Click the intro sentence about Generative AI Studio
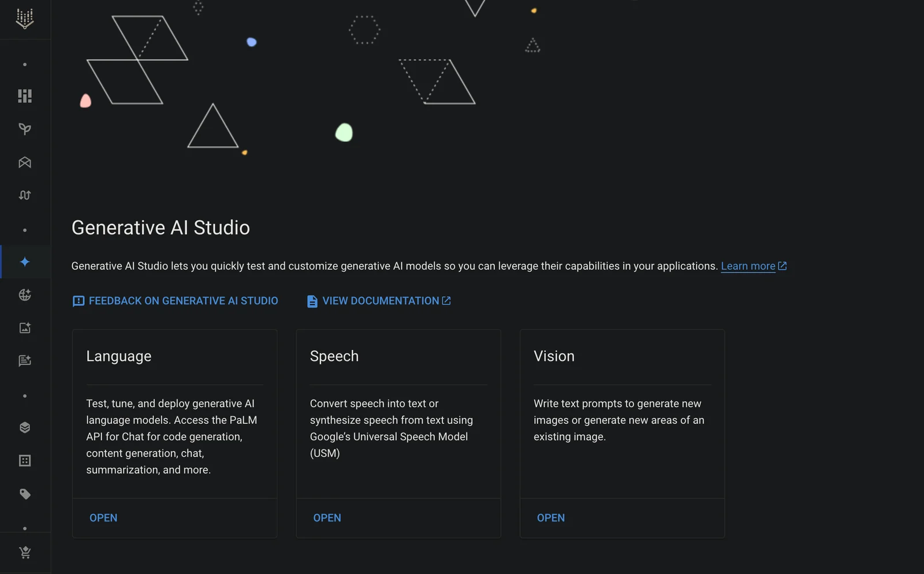 [x=394, y=266]
